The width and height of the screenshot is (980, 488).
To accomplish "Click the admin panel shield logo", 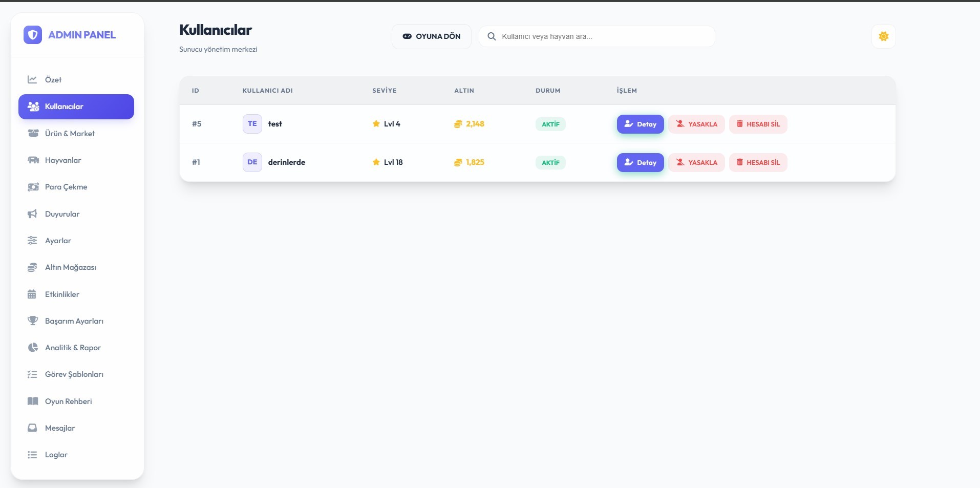I will click(x=33, y=35).
